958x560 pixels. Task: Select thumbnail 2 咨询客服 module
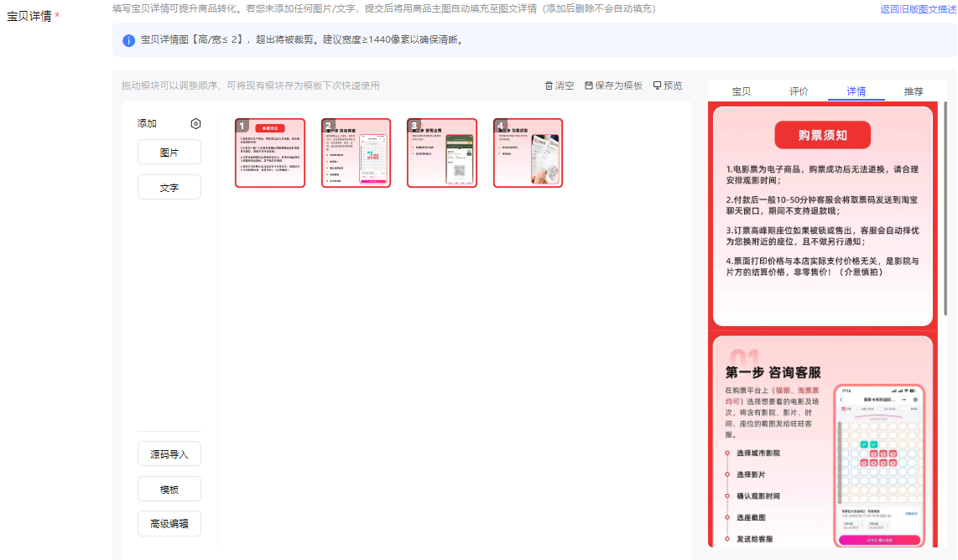[x=357, y=153]
